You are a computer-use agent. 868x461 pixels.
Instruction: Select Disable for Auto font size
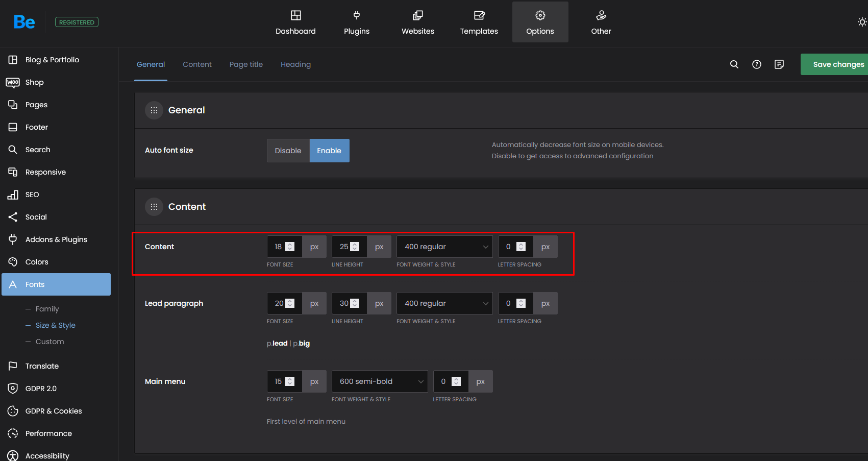288,151
